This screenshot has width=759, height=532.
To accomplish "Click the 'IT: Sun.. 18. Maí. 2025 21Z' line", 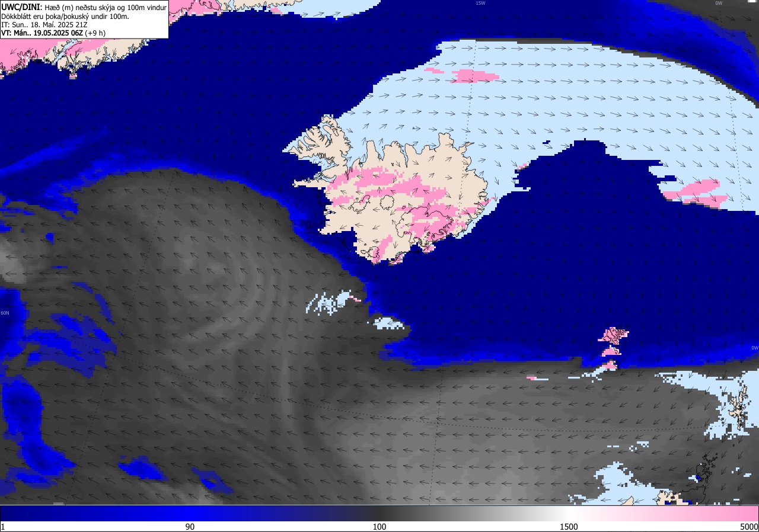I will [x=45, y=25].
